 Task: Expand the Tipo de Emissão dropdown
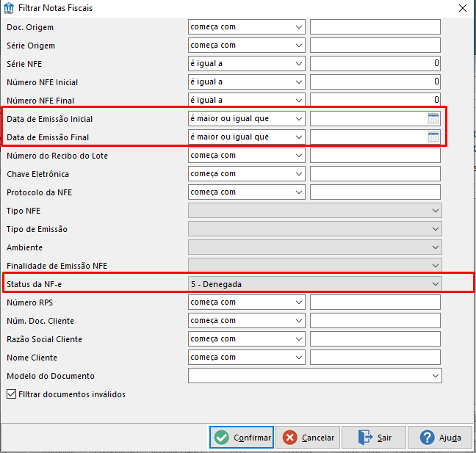(315, 229)
